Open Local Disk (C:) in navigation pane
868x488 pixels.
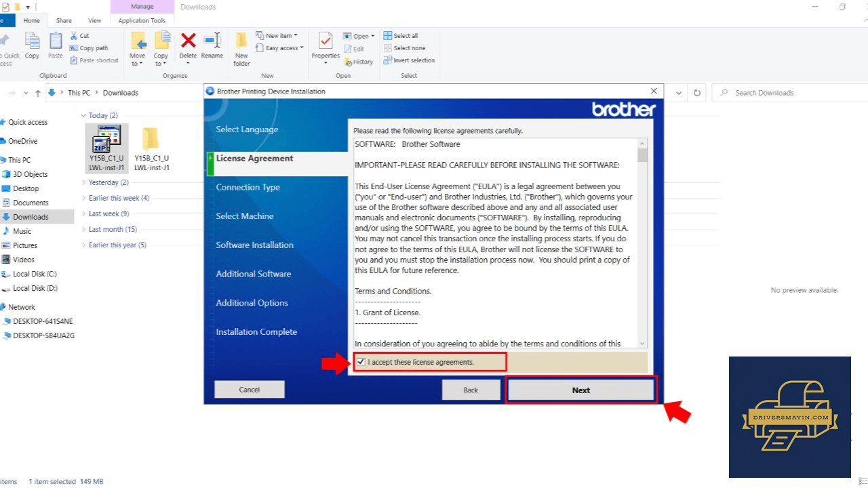pyautogui.click(x=35, y=274)
